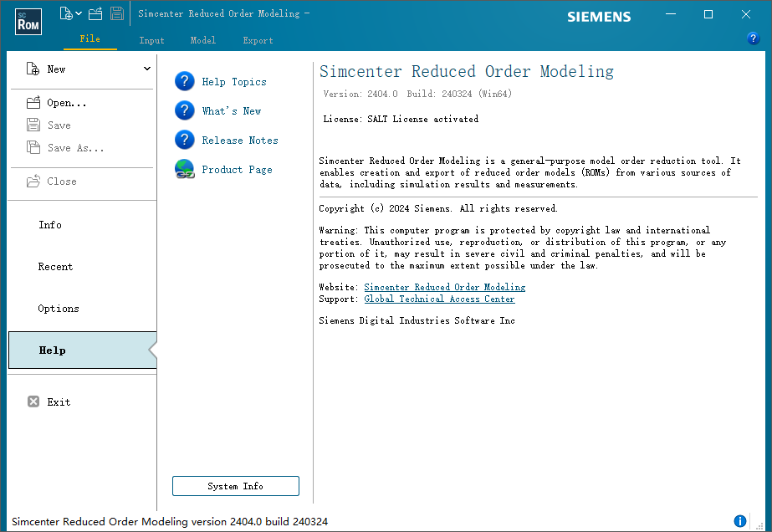772x532 pixels.
Task: Click the Close folder icon in sidebar
Action: click(33, 182)
